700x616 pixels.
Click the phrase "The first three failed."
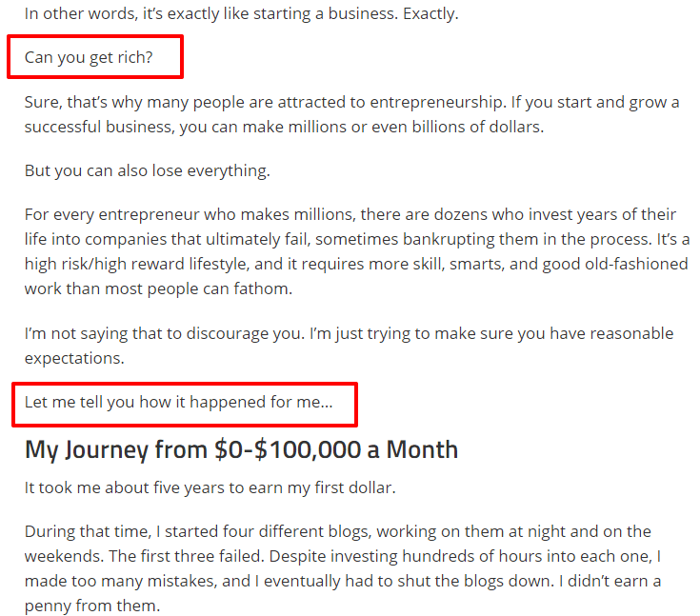187,557
